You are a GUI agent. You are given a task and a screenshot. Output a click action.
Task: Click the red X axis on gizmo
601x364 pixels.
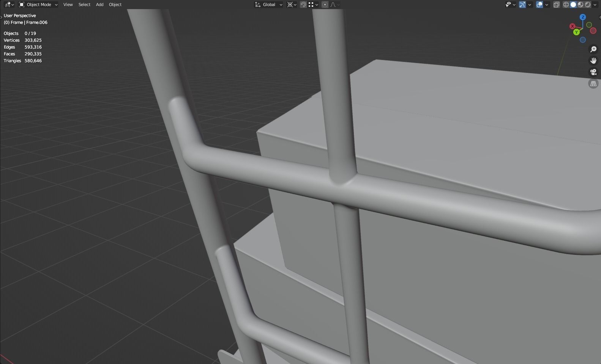click(572, 26)
